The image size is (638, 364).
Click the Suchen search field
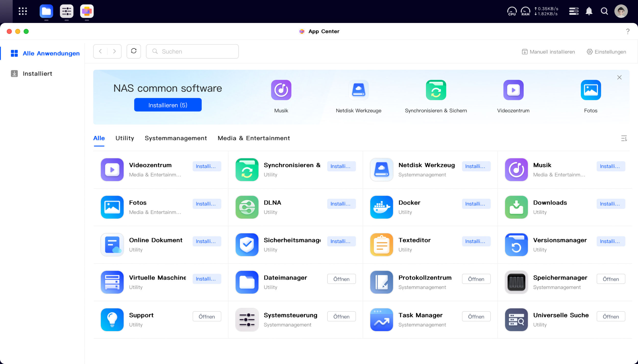pos(192,51)
